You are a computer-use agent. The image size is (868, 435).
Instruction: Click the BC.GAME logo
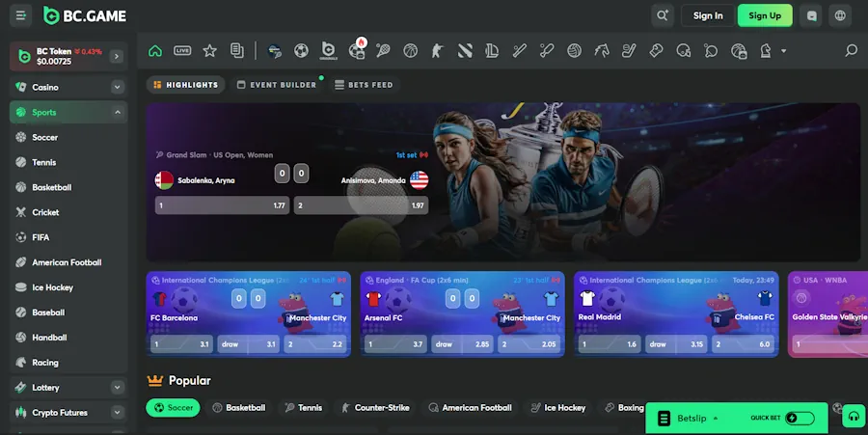(85, 16)
